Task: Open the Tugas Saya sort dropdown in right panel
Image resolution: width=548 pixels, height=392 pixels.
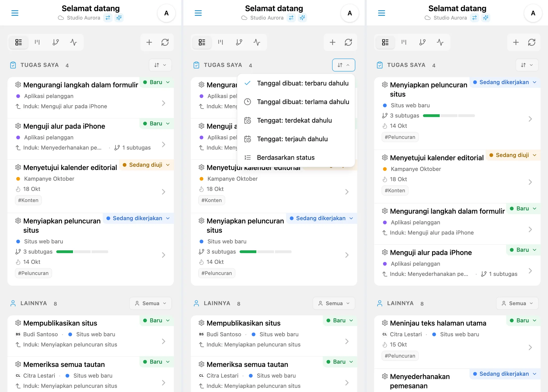Action: coord(527,65)
